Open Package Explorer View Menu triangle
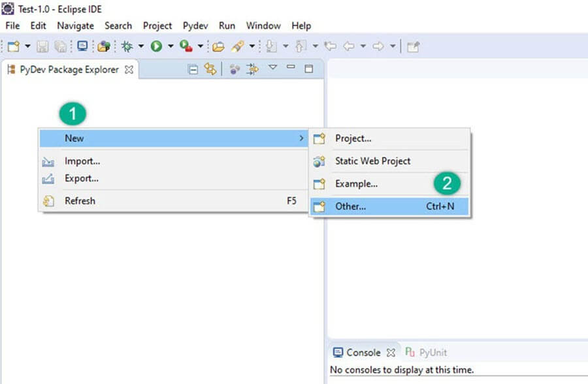 point(273,68)
